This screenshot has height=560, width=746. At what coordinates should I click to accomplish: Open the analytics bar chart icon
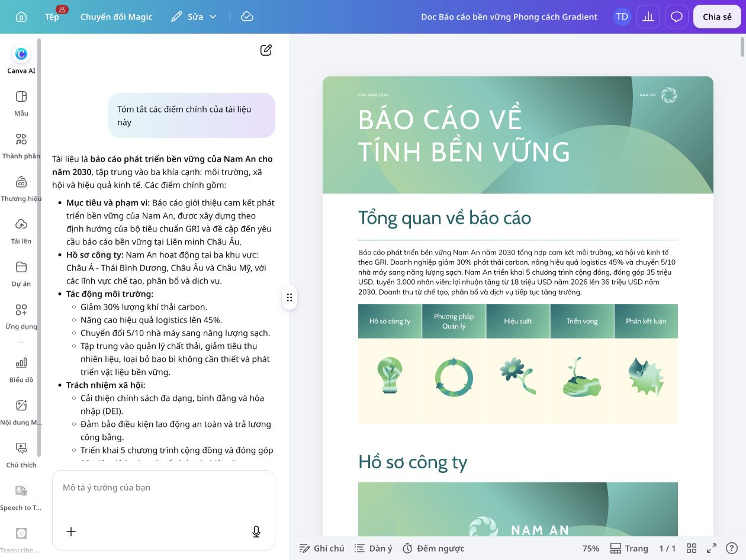point(648,17)
